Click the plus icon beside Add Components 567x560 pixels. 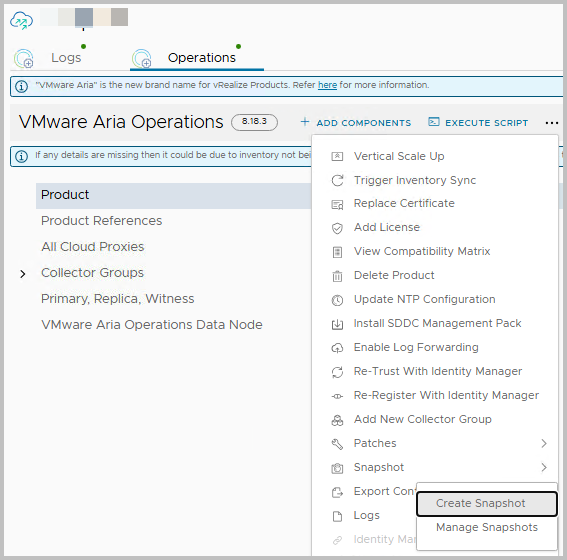tap(305, 121)
